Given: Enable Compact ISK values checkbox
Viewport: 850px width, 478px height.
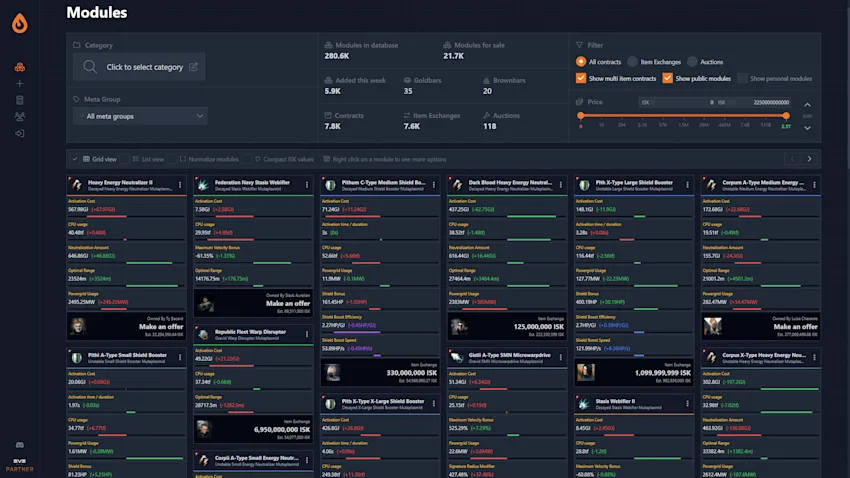Looking at the screenshot, I should 246,159.
